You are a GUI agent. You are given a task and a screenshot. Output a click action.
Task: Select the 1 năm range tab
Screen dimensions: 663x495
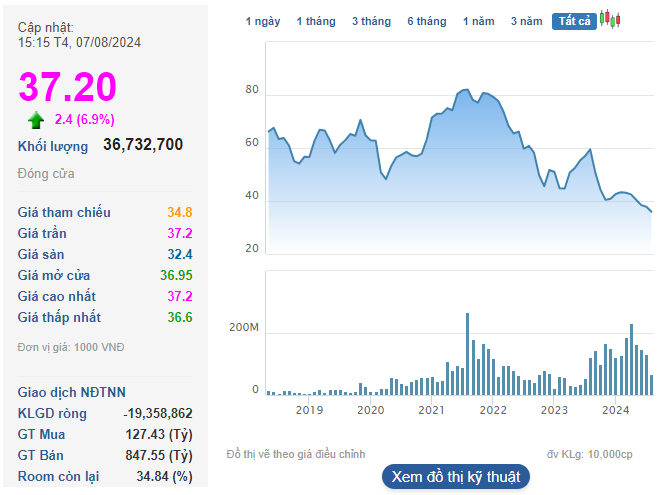(479, 21)
